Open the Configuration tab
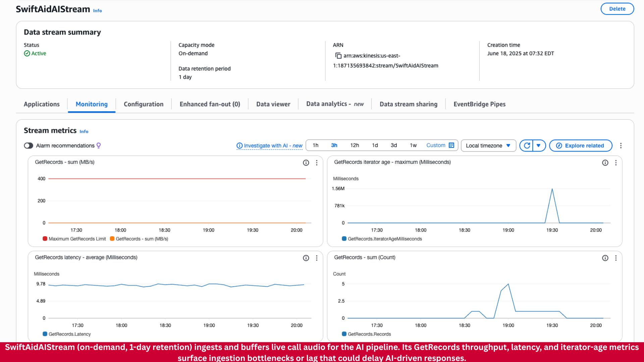 point(144,104)
